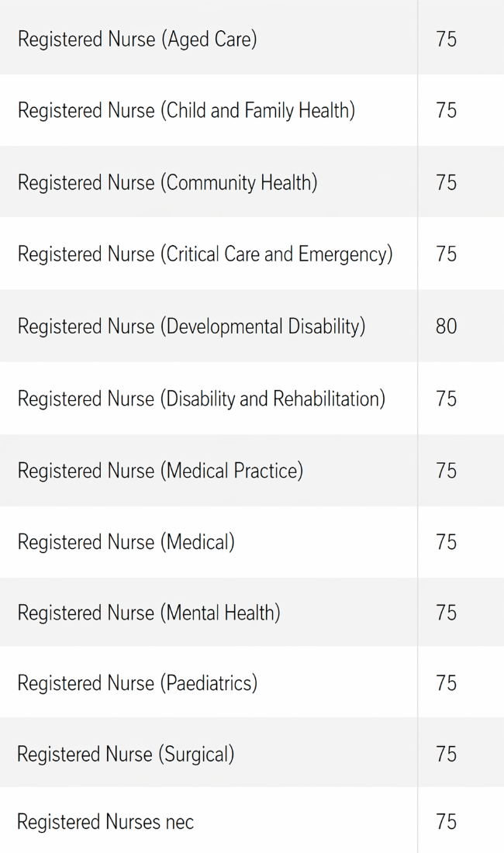504x853 pixels.
Task: Click the 75 value for Medical Practice
Action: pyautogui.click(x=446, y=471)
